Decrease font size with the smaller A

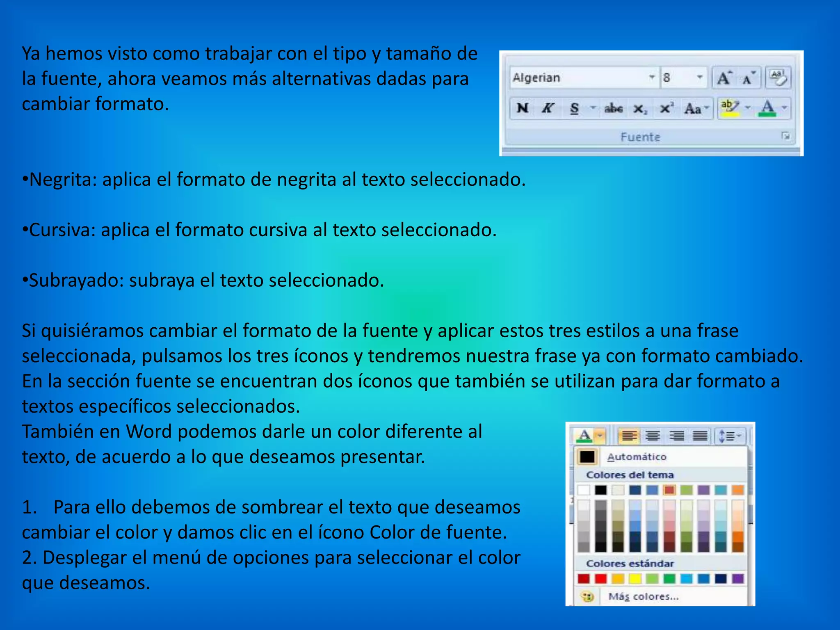point(749,78)
